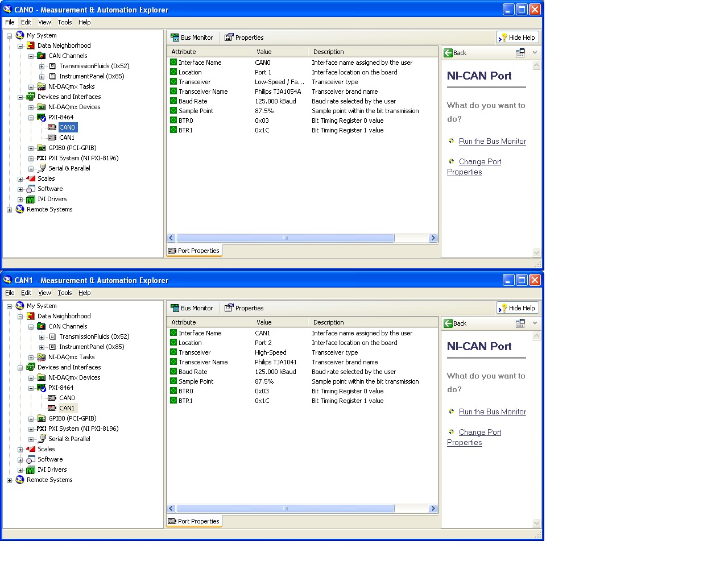The width and height of the screenshot is (728, 582).
Task: Select CAN1 port icon in CAN1 window tree
Action: (x=52, y=408)
